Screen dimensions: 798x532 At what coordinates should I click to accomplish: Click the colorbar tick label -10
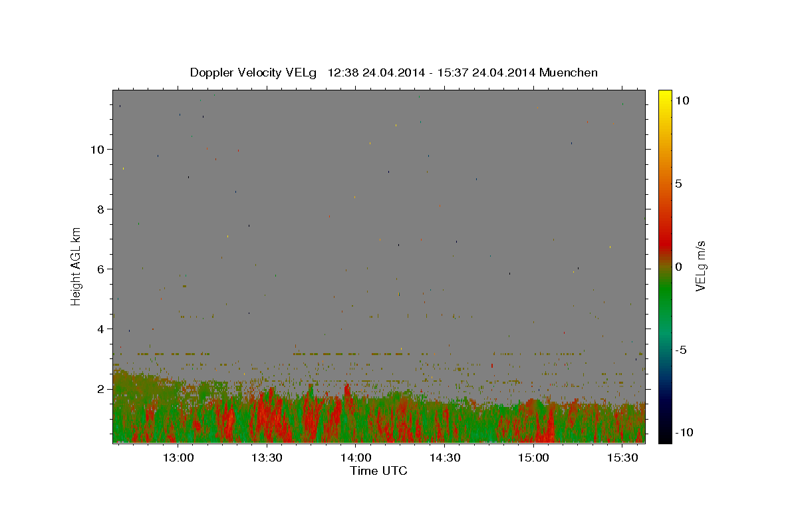684,433
